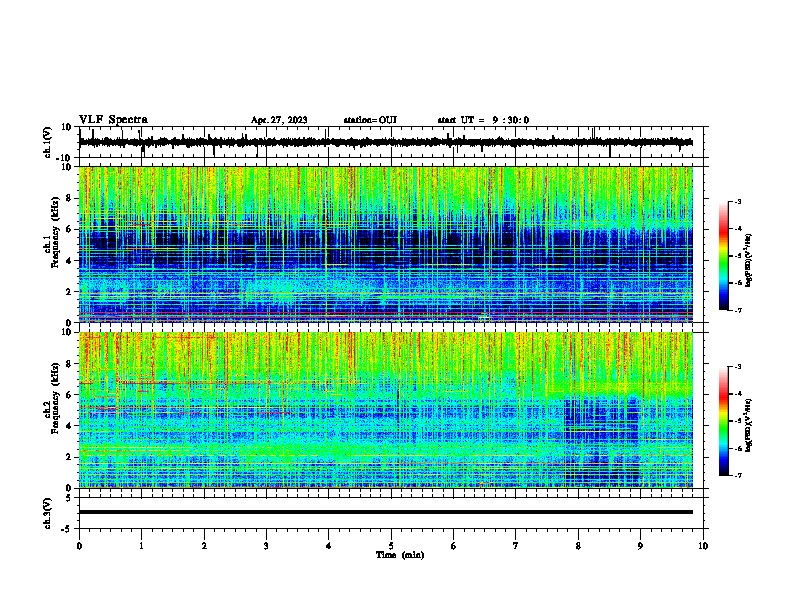Click the dark blue patch in the ch.2 spectrogram near minute 8
The width and height of the screenshot is (792, 612).
(x=601, y=439)
